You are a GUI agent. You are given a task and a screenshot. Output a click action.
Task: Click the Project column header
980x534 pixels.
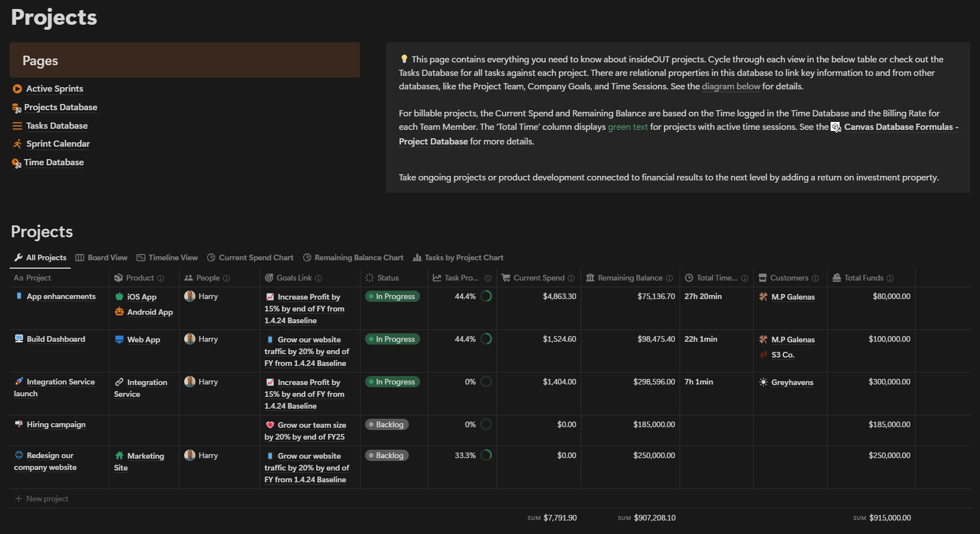tap(60, 278)
